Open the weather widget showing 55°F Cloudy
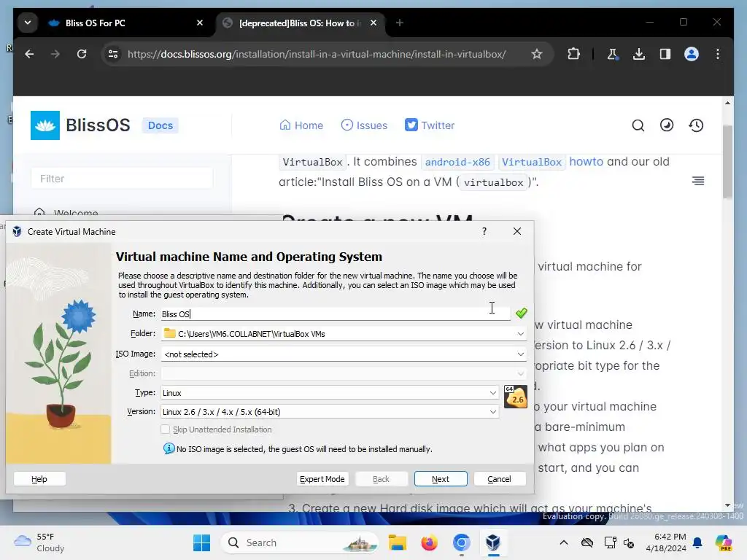This screenshot has height=560, width=747. [39, 542]
